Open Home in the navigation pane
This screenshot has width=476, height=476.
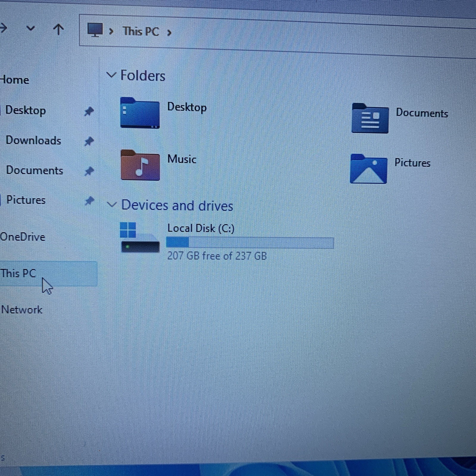(x=14, y=80)
